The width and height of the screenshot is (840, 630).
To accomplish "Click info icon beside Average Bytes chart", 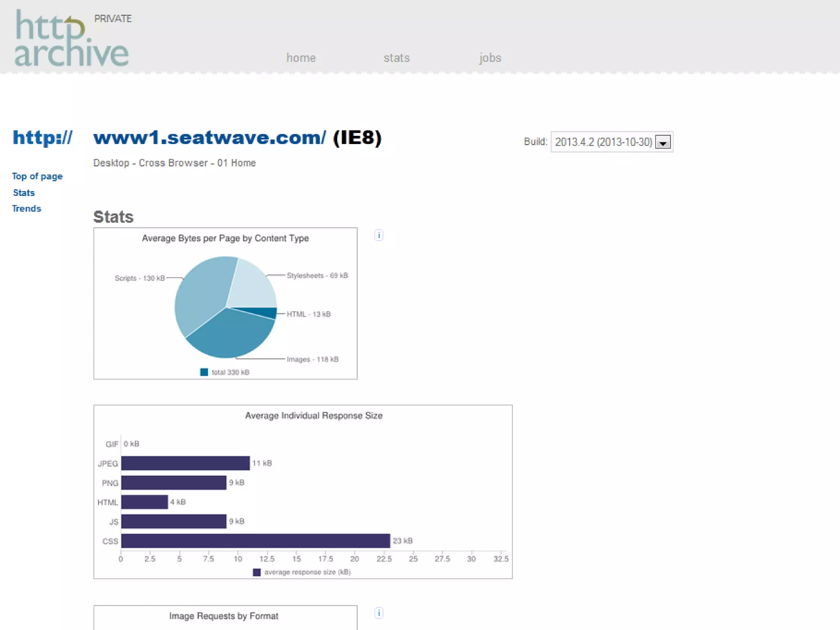I will click(x=379, y=235).
